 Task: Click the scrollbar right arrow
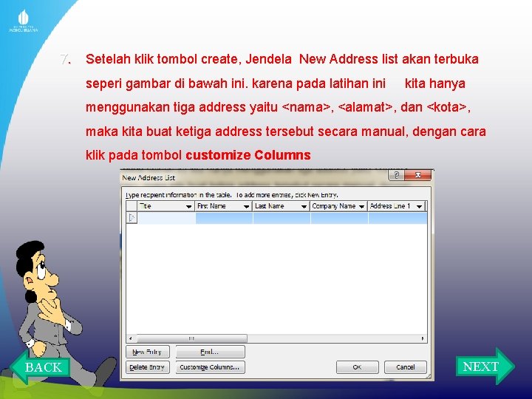[423, 338]
